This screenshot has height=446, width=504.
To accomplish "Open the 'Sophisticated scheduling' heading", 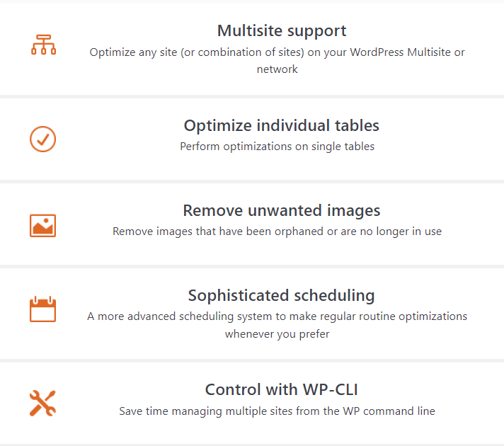I will (282, 295).
